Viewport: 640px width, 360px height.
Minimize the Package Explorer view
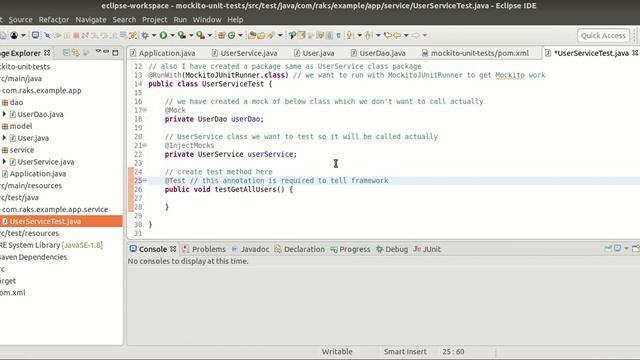point(106,52)
